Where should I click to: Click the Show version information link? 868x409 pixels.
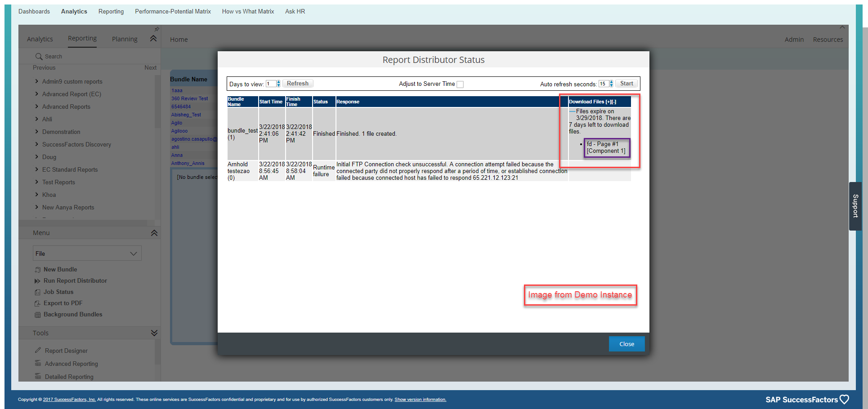(420, 400)
